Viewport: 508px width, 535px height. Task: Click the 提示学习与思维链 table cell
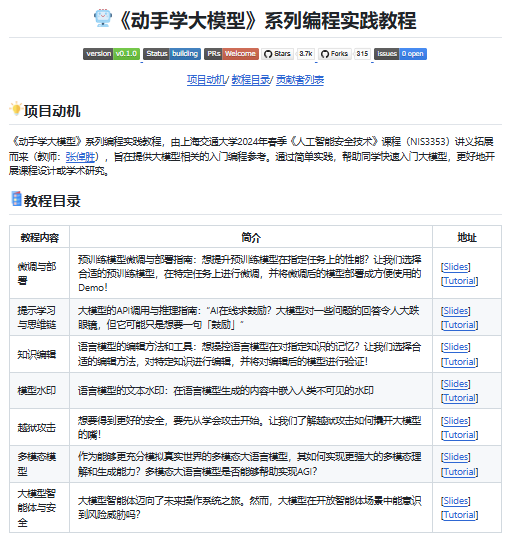tap(40, 317)
